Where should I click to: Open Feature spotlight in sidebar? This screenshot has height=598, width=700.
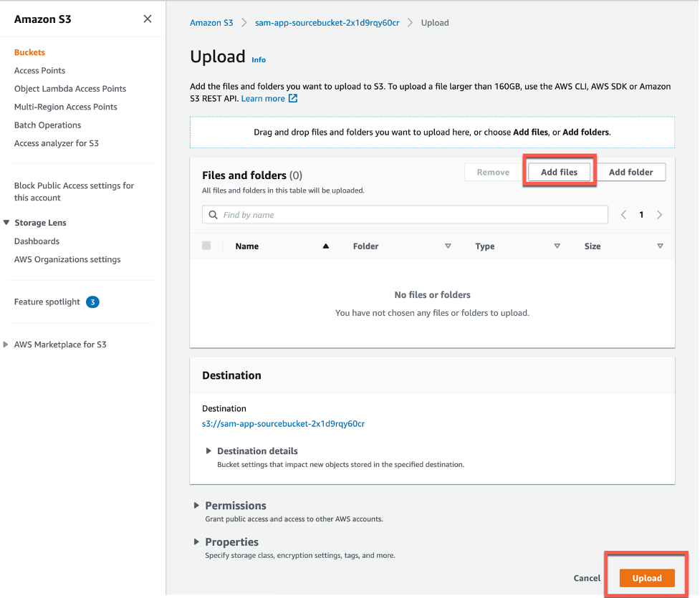click(47, 302)
